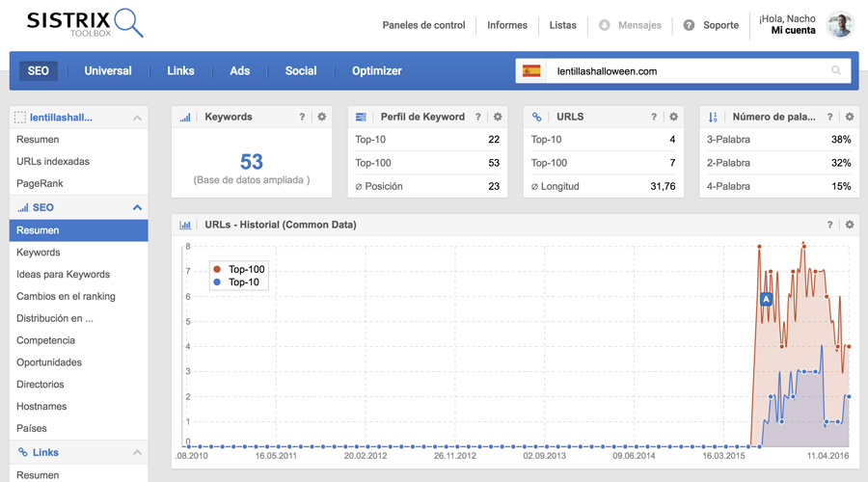Image resolution: width=868 pixels, height=482 pixels.
Task: Open settings gear of Perfil de Keyword
Action: coord(498,117)
